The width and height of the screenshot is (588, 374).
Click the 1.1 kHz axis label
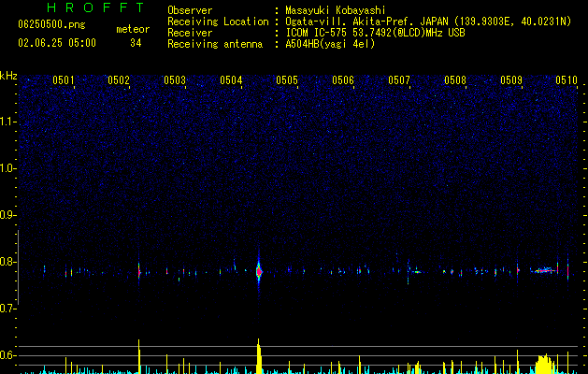[7, 122]
